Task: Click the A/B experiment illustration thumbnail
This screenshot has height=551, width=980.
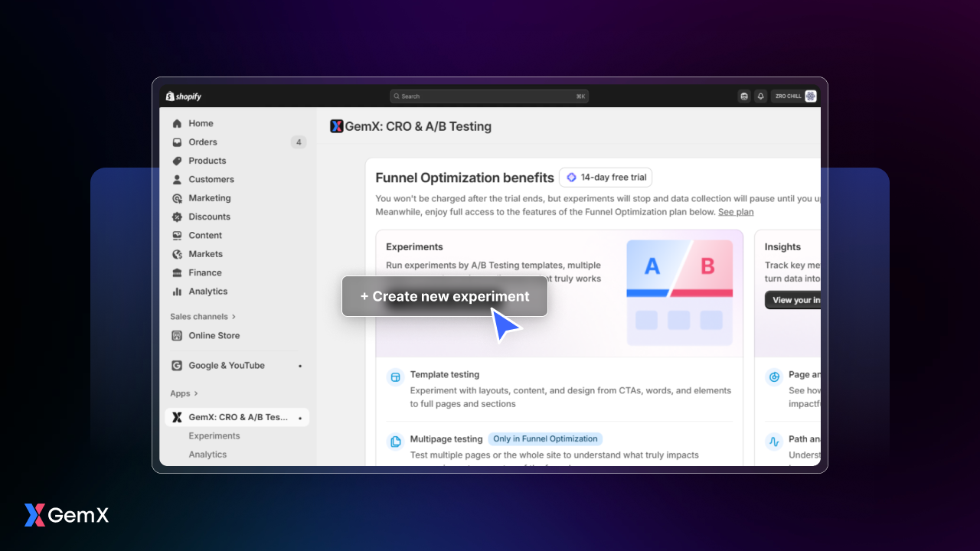Action: tap(679, 292)
